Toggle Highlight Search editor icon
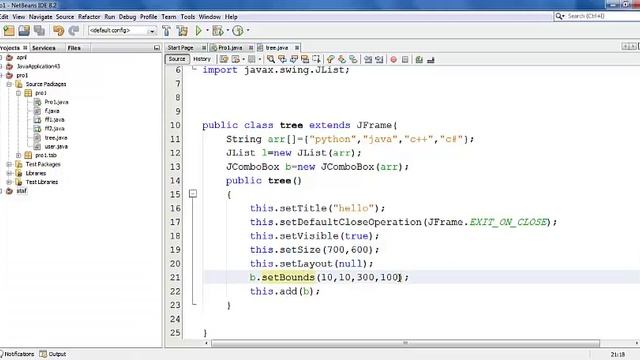Screen dimensions: 640x360 click(x=305, y=60)
